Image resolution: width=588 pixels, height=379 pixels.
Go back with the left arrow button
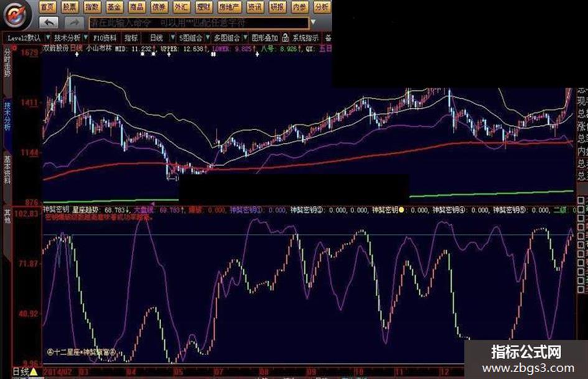coord(49,23)
